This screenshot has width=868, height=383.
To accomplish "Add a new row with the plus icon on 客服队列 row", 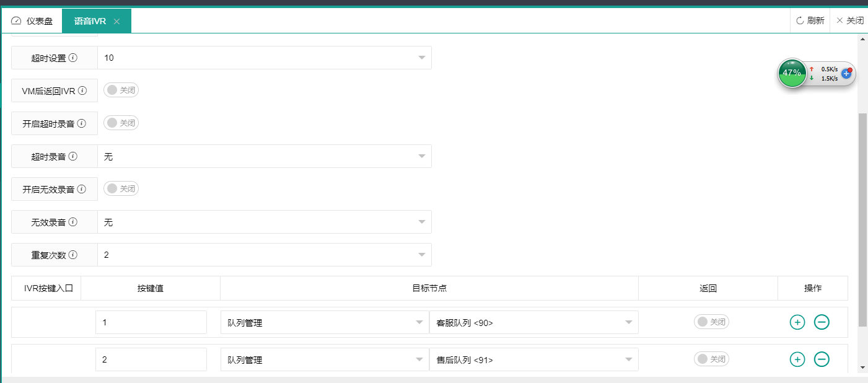I will tap(797, 322).
